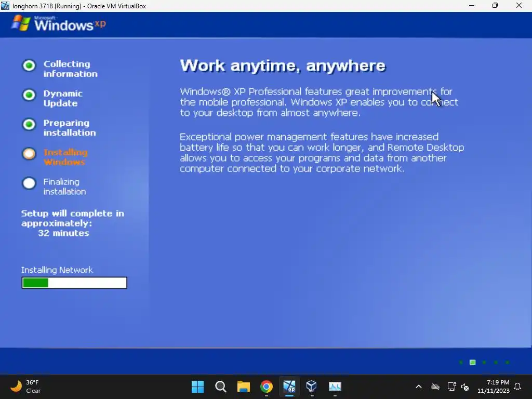
Task: Open network display tray icon
Action: pos(451,387)
